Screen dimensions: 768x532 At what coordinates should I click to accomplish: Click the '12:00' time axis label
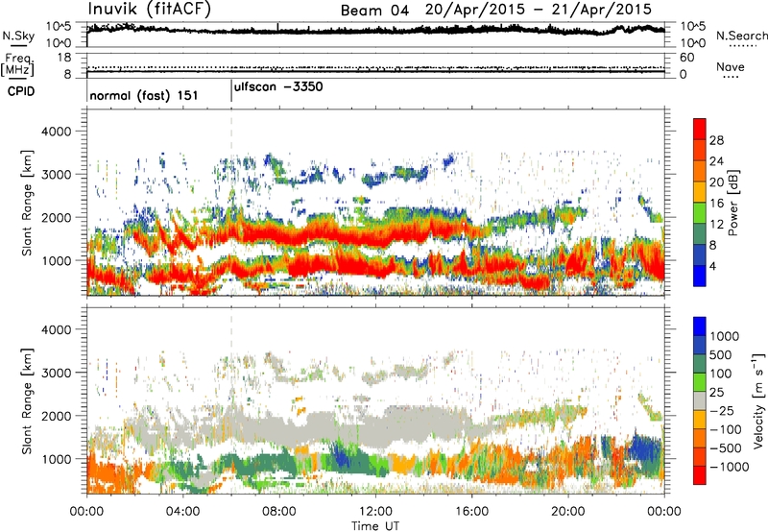pyautogui.click(x=375, y=512)
